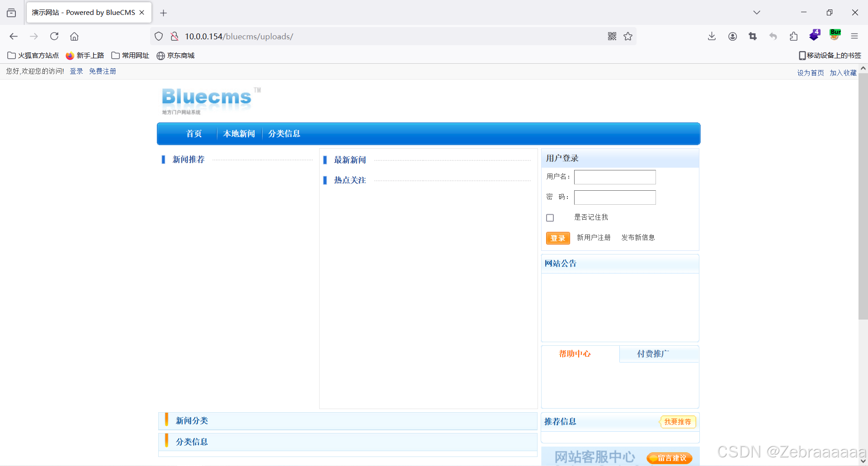Click the 推荐信息 panel title

point(560,422)
